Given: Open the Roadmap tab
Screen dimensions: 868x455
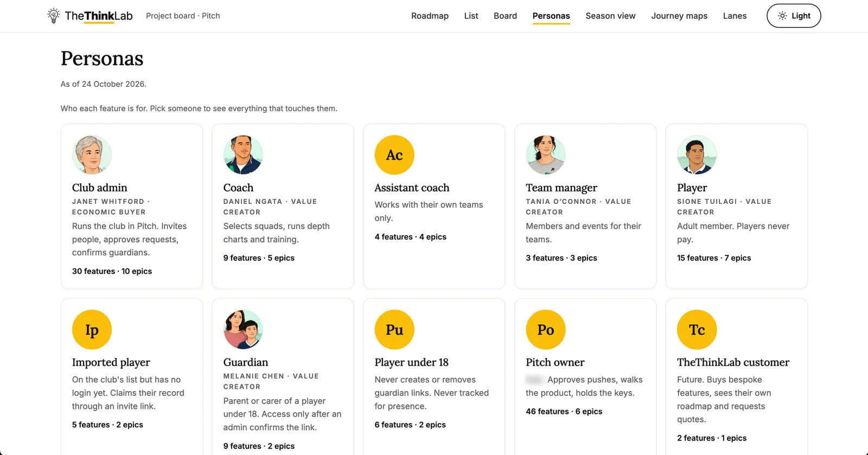Looking at the screenshot, I should 430,16.
